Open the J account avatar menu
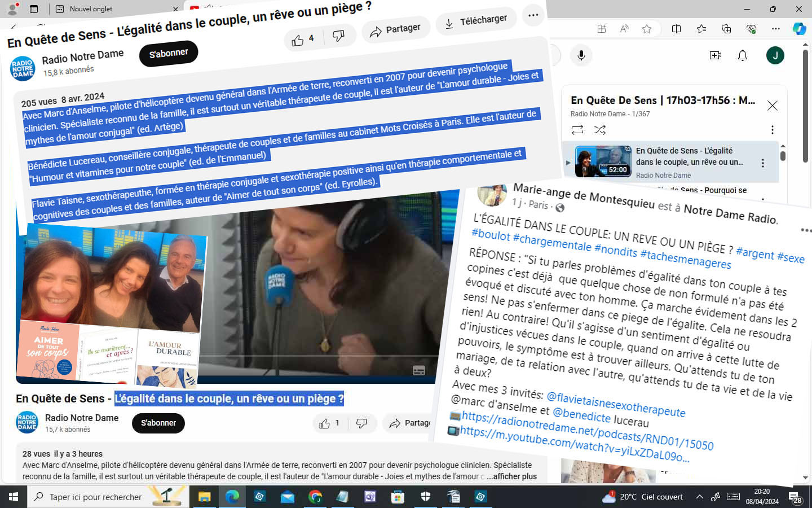812x508 pixels. click(775, 55)
